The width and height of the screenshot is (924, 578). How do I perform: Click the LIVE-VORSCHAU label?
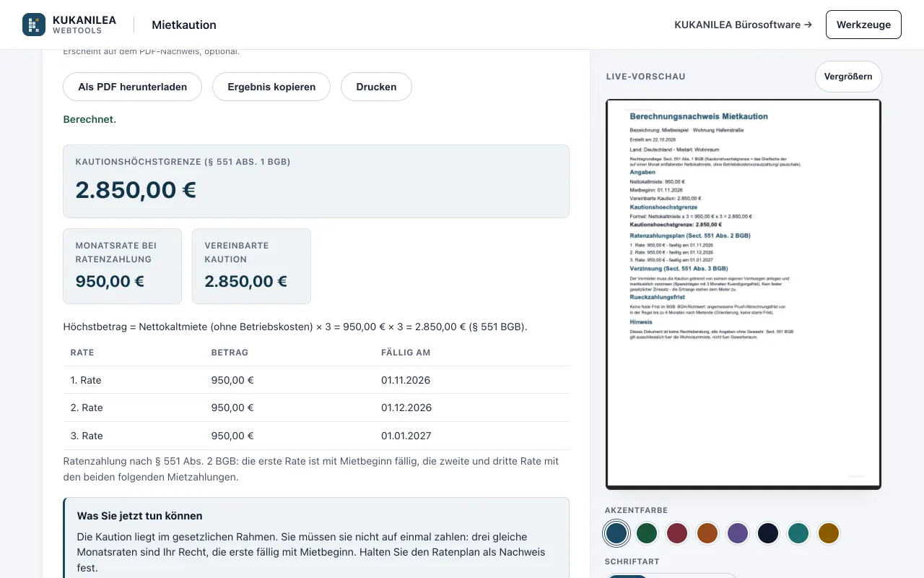pyautogui.click(x=646, y=77)
